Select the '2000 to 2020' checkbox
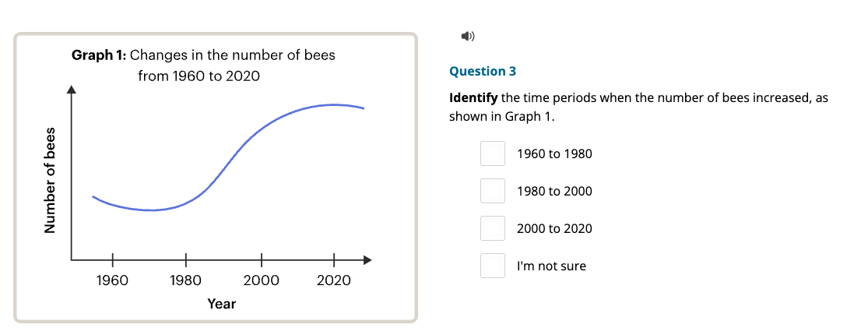The image size is (868, 335). coord(493,228)
